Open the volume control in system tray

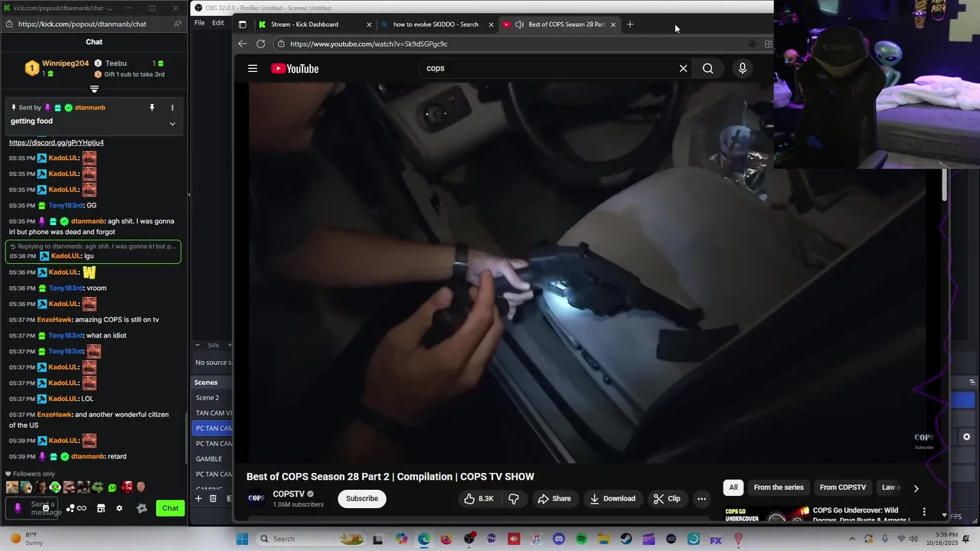913,539
